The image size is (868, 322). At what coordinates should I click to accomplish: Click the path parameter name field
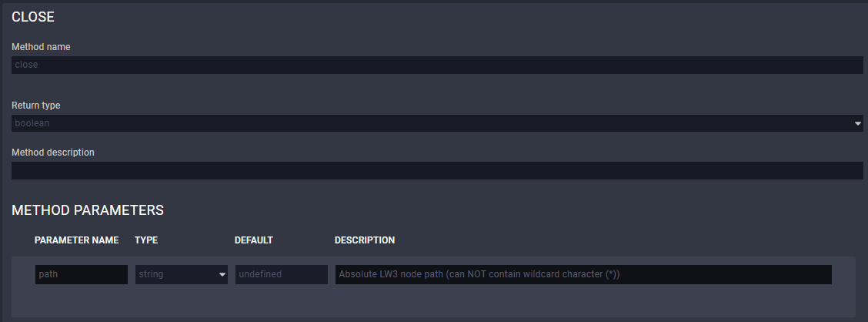coord(81,274)
